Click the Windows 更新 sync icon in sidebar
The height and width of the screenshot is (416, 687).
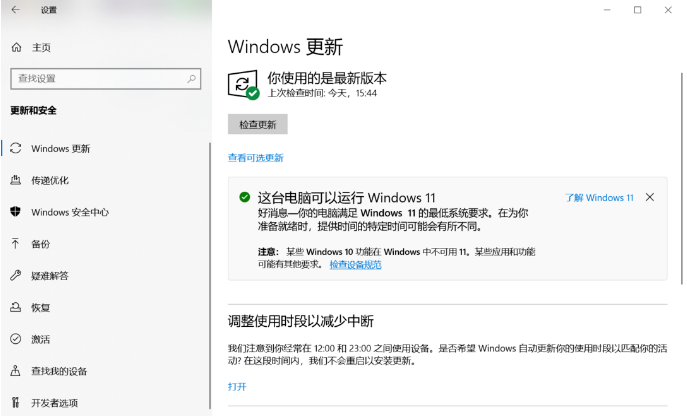tap(16, 148)
